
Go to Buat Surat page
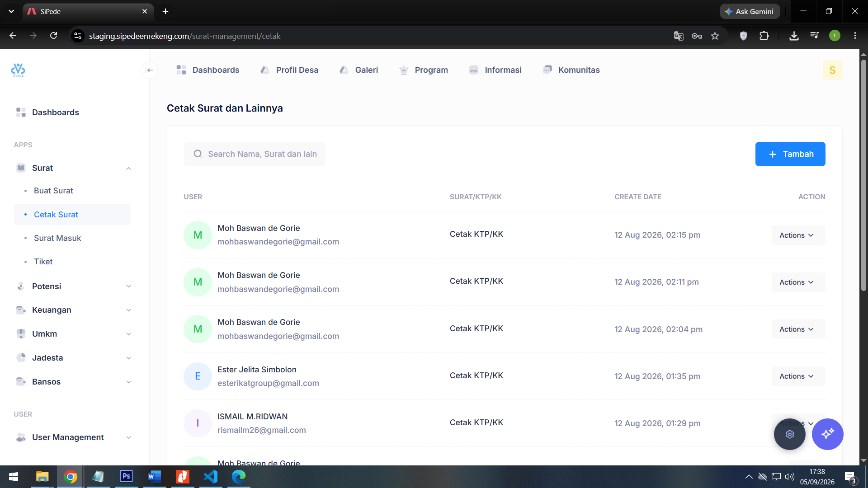click(x=53, y=191)
